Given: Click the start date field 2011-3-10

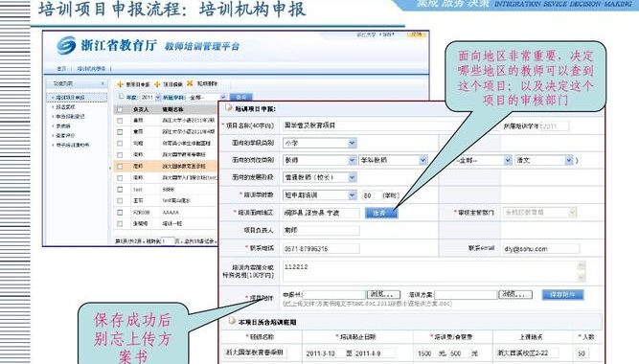Looking at the screenshot, I should tap(325, 353).
